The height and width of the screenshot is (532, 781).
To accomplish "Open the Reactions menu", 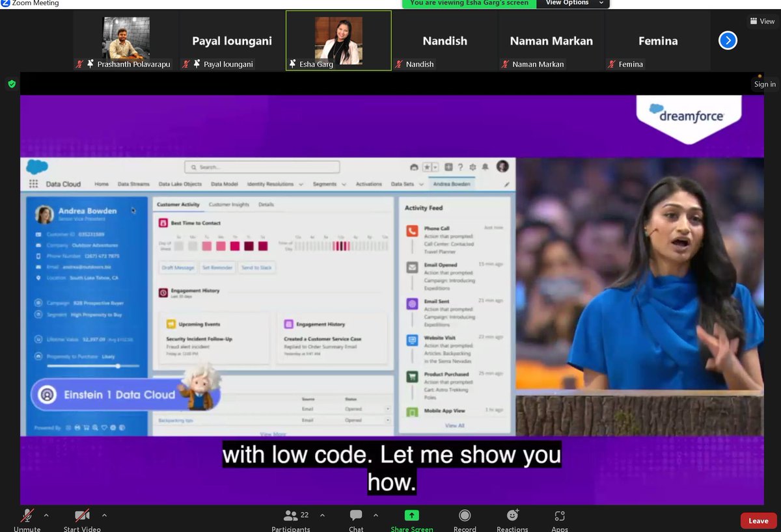I will (x=512, y=520).
